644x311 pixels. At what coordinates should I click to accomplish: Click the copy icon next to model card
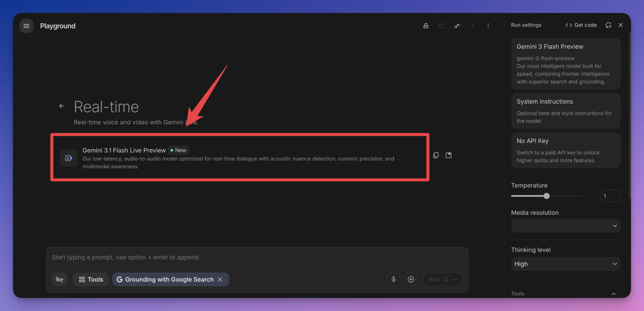(436, 155)
